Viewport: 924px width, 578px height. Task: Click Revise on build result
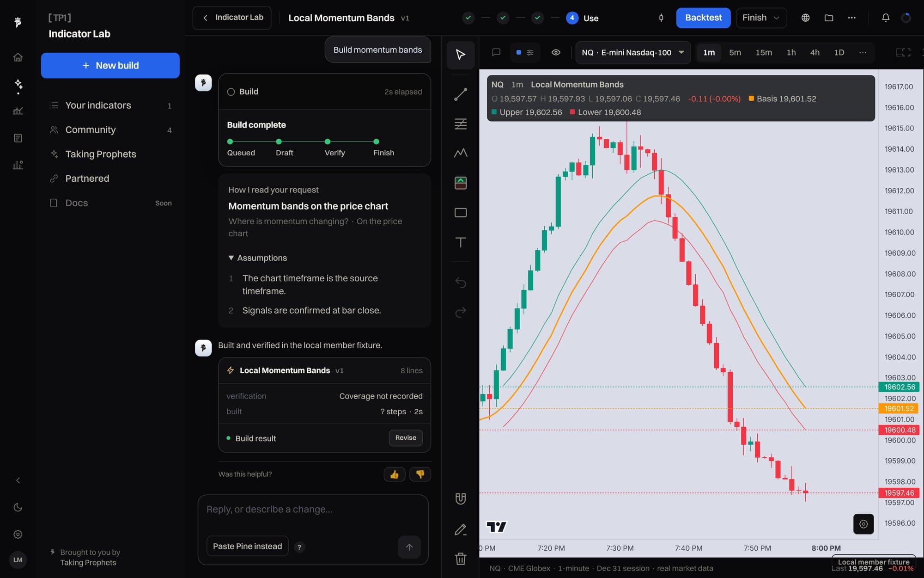tap(406, 437)
